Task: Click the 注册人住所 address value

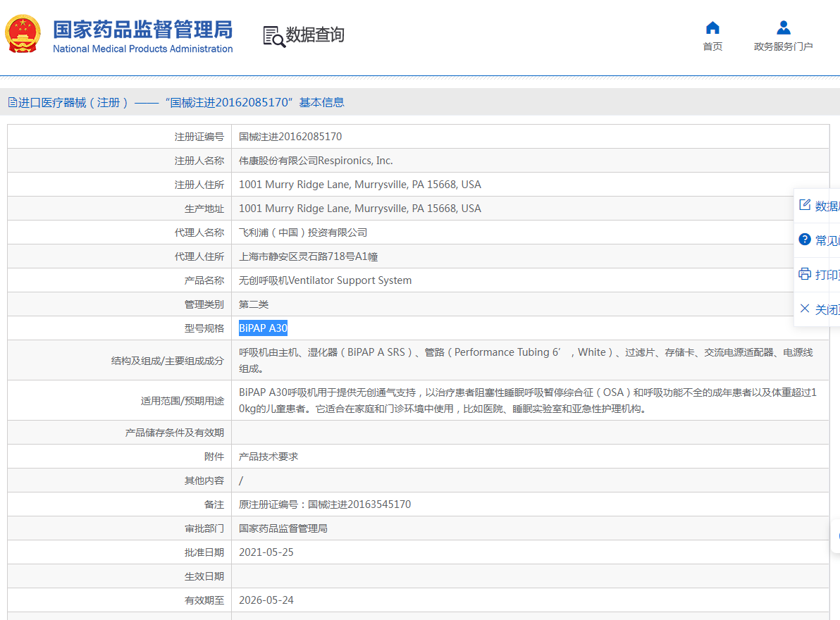Action: pos(360,185)
